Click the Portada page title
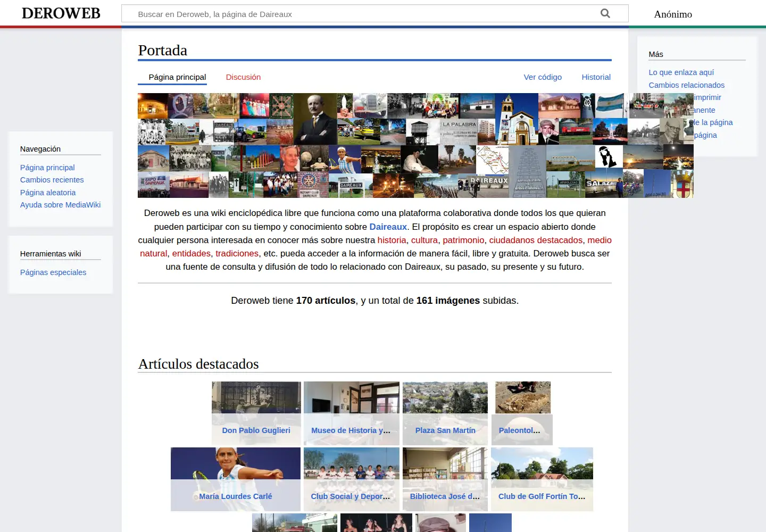Viewport: 766px width, 532px height. [x=163, y=50]
